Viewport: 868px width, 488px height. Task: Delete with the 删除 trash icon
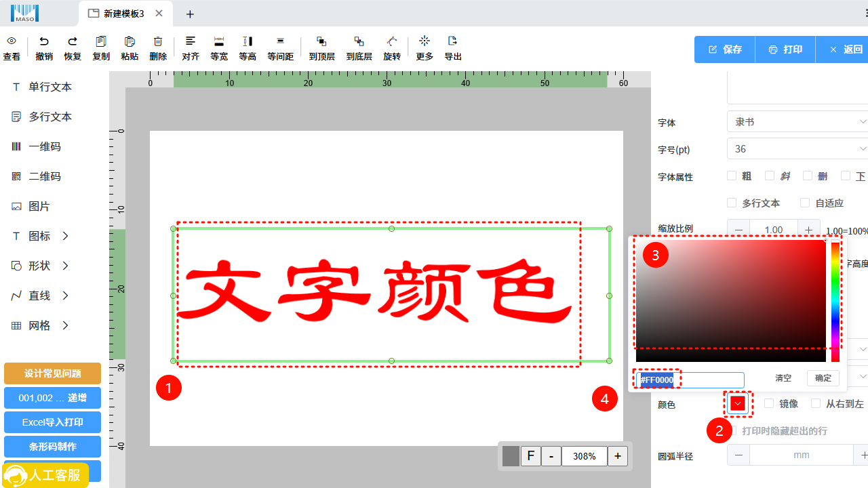158,41
